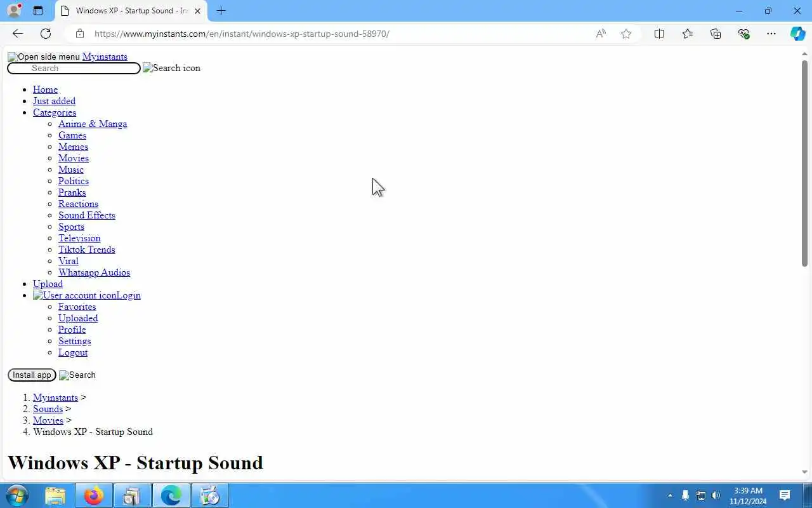The width and height of the screenshot is (812, 508).
Task: Browse the Anime & Manga category
Action: (x=93, y=124)
